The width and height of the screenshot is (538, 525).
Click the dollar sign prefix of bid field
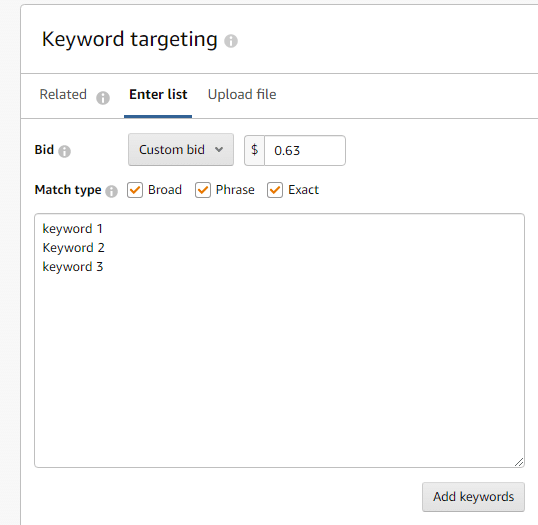tap(255, 150)
